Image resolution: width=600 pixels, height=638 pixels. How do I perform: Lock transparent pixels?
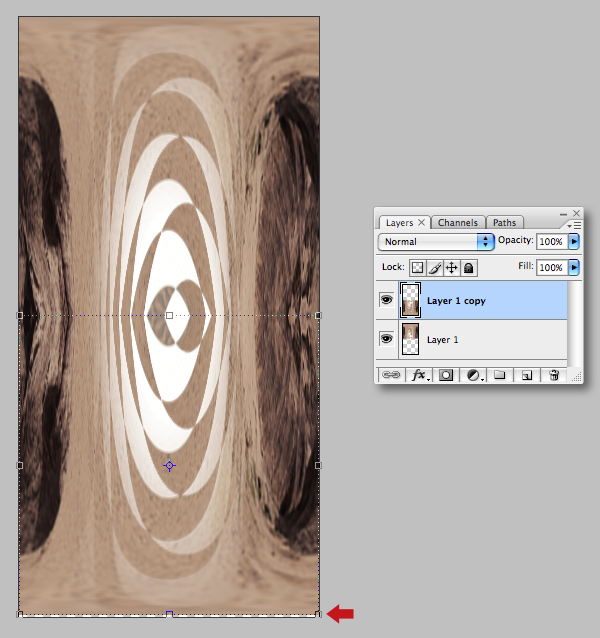click(x=417, y=268)
